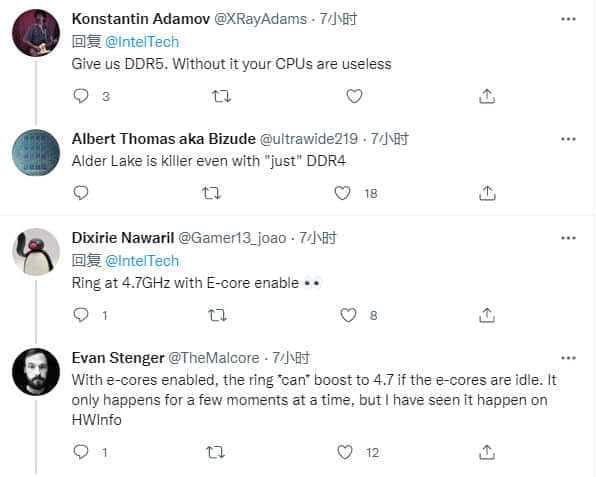Screen dimensions: 596x477
Task: Open Evan Stenger's profile picture
Action: pyautogui.click(x=36, y=372)
